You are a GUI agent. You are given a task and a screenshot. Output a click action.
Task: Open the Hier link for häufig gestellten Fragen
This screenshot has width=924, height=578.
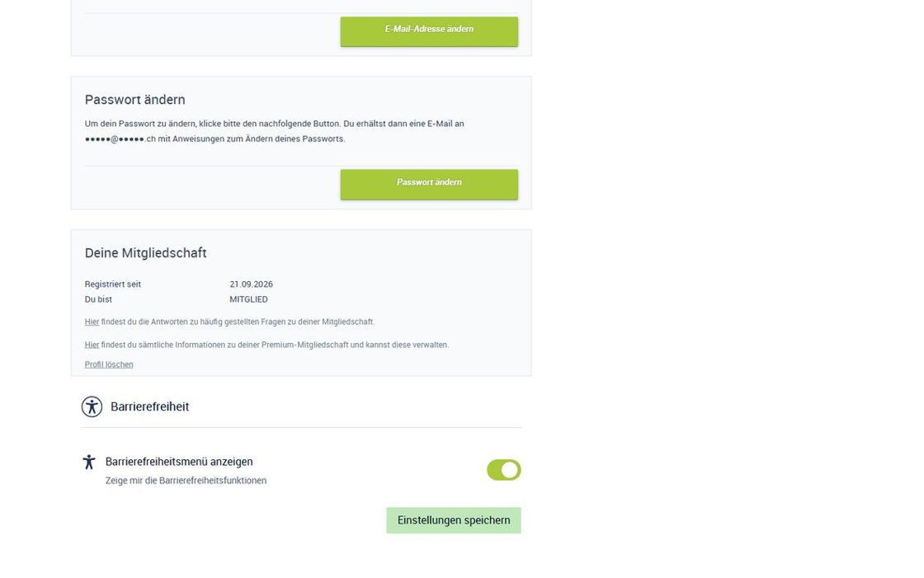(92, 322)
